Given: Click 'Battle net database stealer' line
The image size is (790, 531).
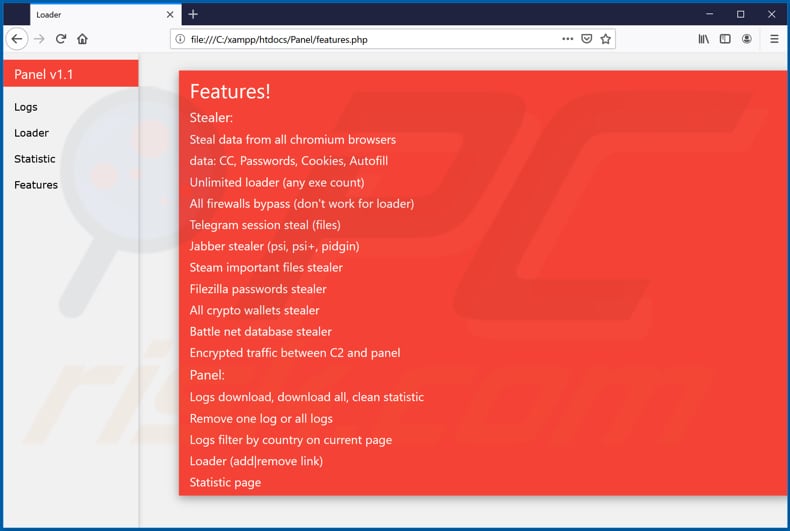Looking at the screenshot, I should (260, 331).
